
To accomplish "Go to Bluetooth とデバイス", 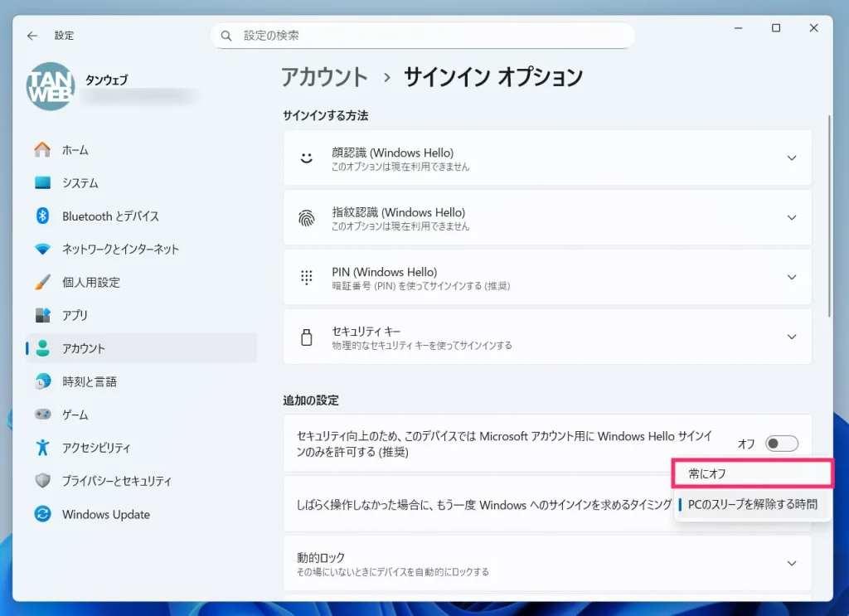I will (110, 216).
